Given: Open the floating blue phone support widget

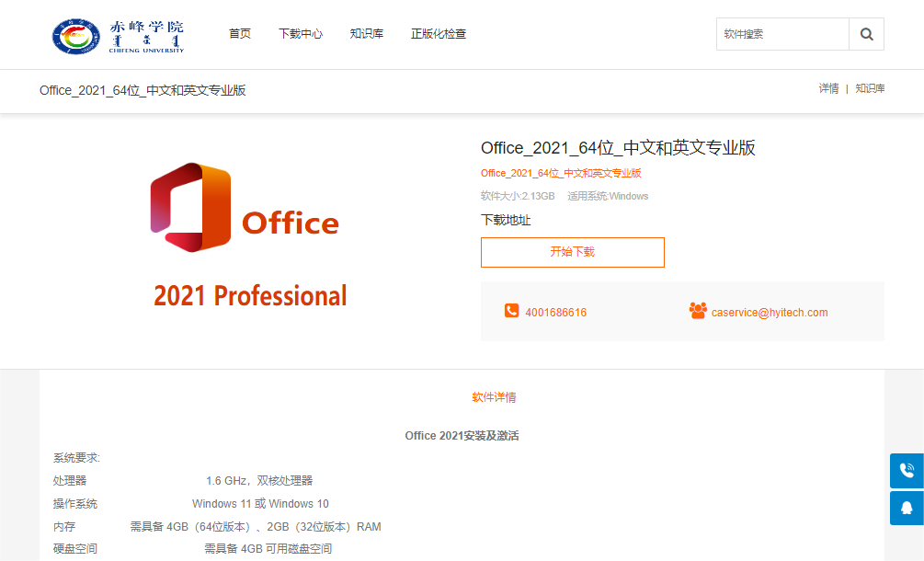Looking at the screenshot, I should click(907, 471).
